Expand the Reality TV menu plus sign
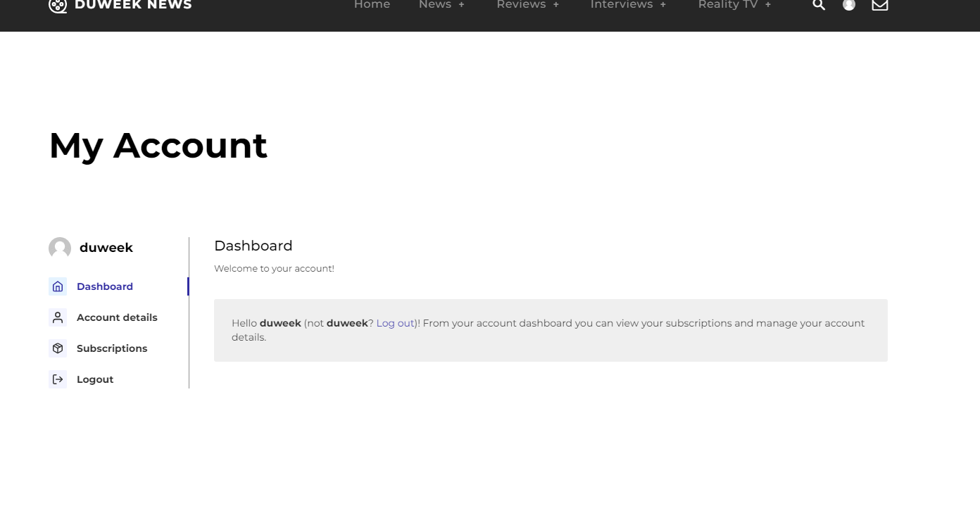 [768, 5]
